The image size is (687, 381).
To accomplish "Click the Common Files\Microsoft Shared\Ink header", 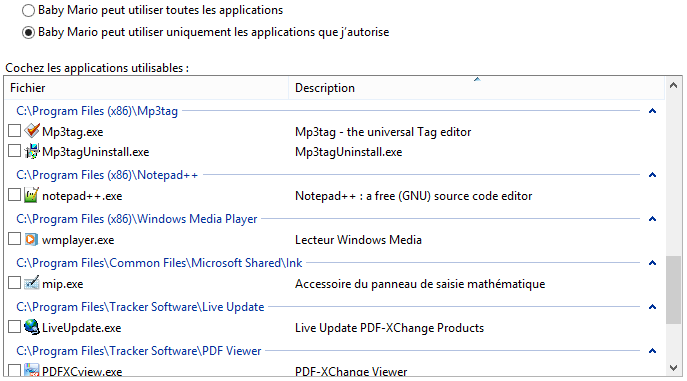I will click(x=159, y=263).
